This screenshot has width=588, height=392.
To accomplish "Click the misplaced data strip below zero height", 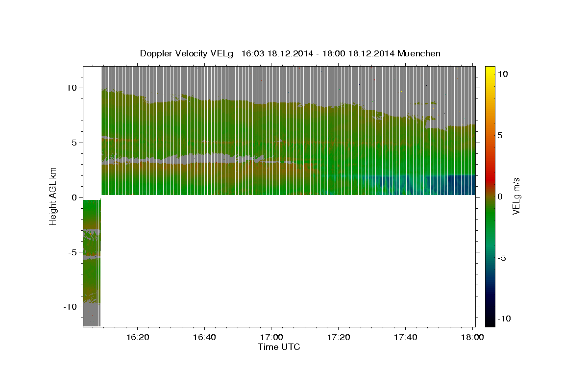I will pyautogui.click(x=92, y=263).
